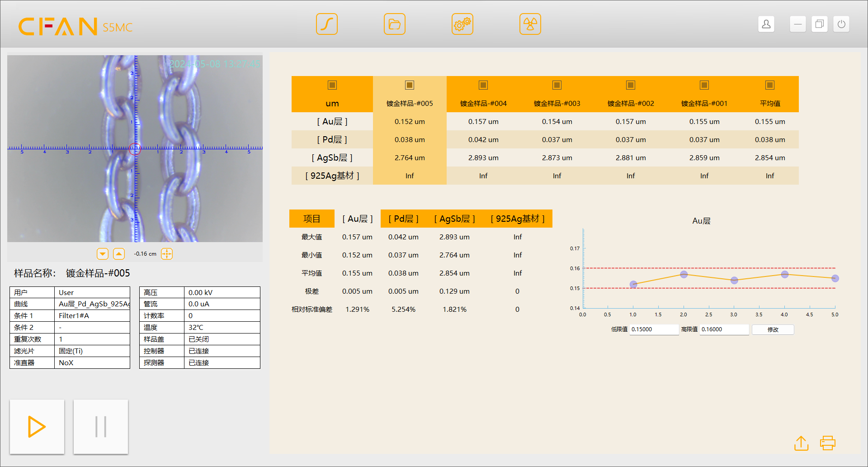Click the 镀金样品-#003 column header
The width and height of the screenshot is (868, 467).
click(557, 104)
